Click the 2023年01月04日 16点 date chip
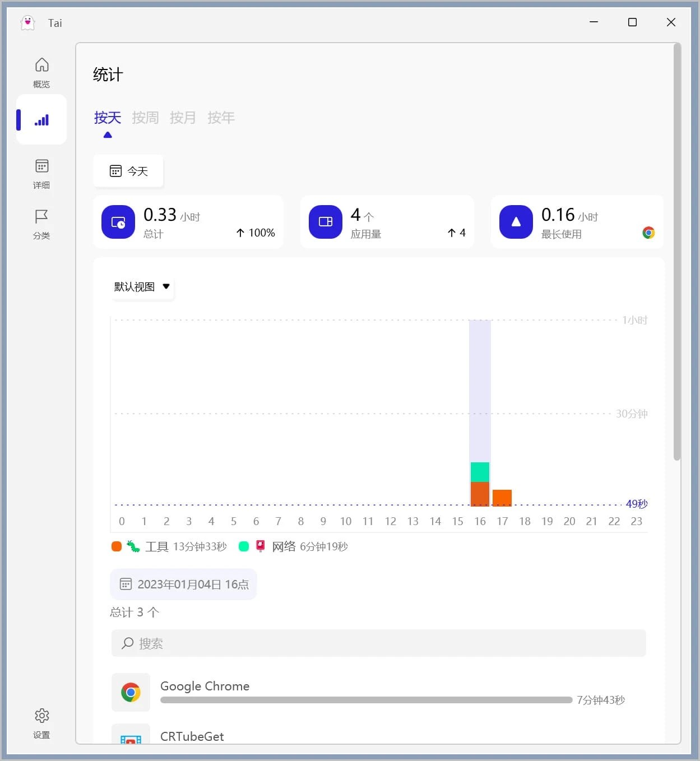 183,584
